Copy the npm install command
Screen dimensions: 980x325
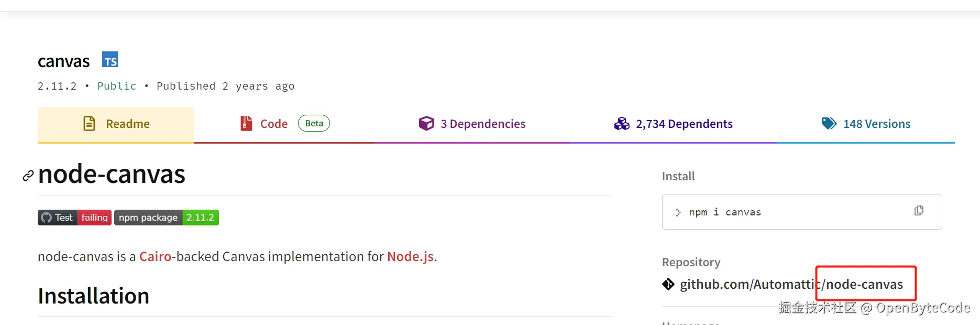[x=919, y=211]
